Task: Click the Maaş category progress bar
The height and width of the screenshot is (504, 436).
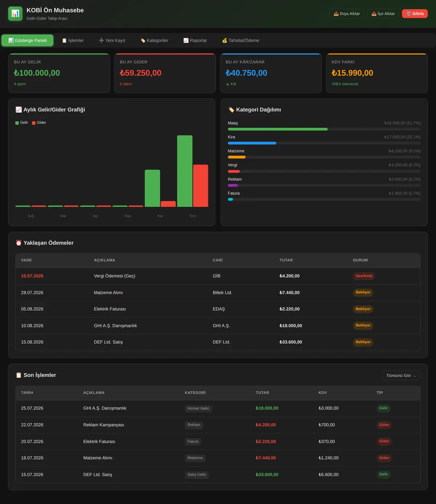Action: tap(324, 129)
